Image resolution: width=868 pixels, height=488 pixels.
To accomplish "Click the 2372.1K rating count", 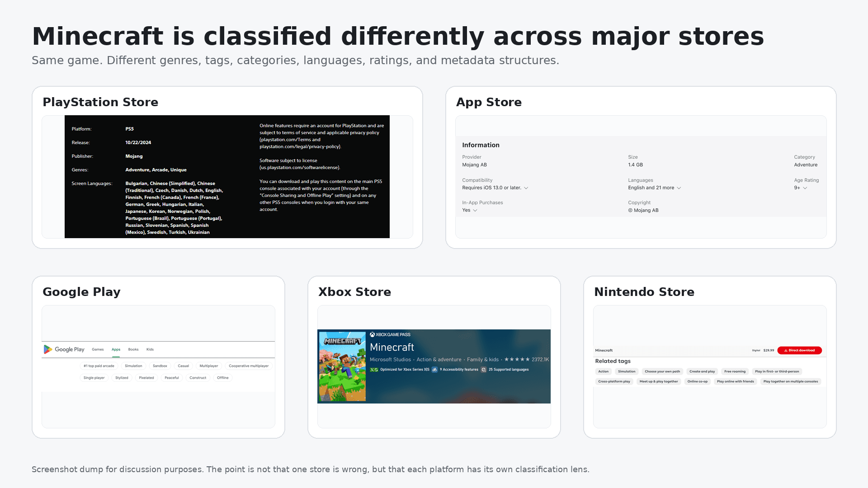I will point(540,360).
